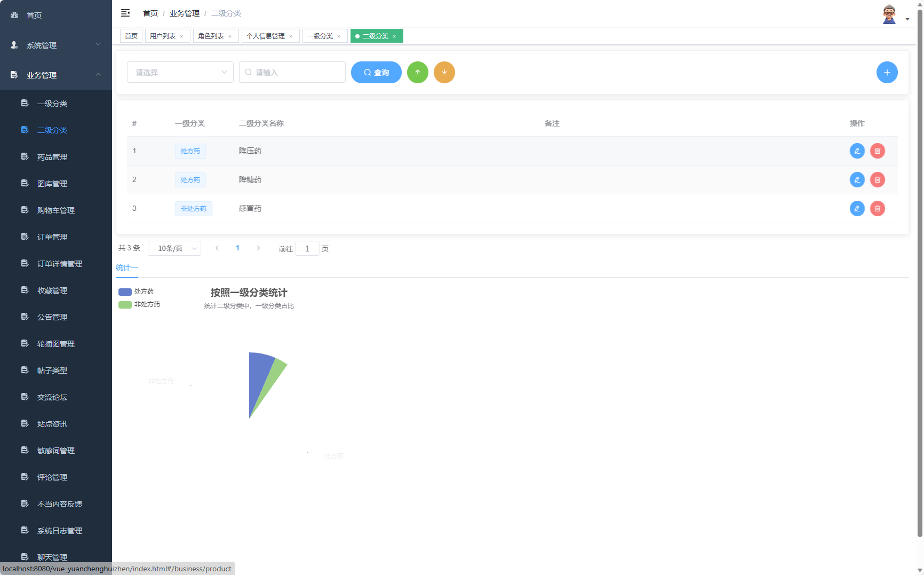Click the 查询 search button
The height and width of the screenshot is (575, 924).
tap(376, 72)
